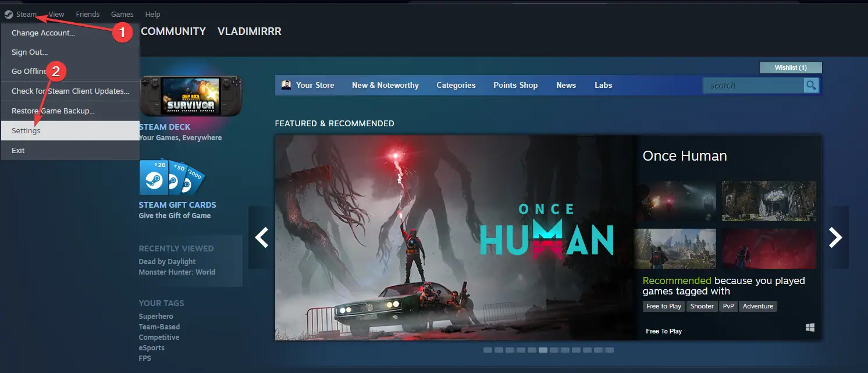Screen dimensions: 868x373
Task: Choose Change Account from Steam menu
Action: 70,33
